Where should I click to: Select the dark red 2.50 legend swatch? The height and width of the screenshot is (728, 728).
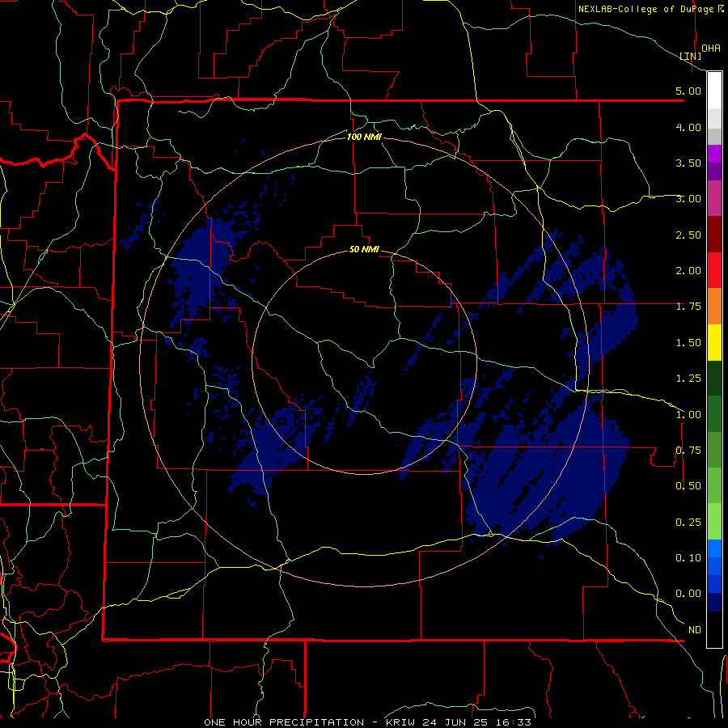tap(714, 235)
